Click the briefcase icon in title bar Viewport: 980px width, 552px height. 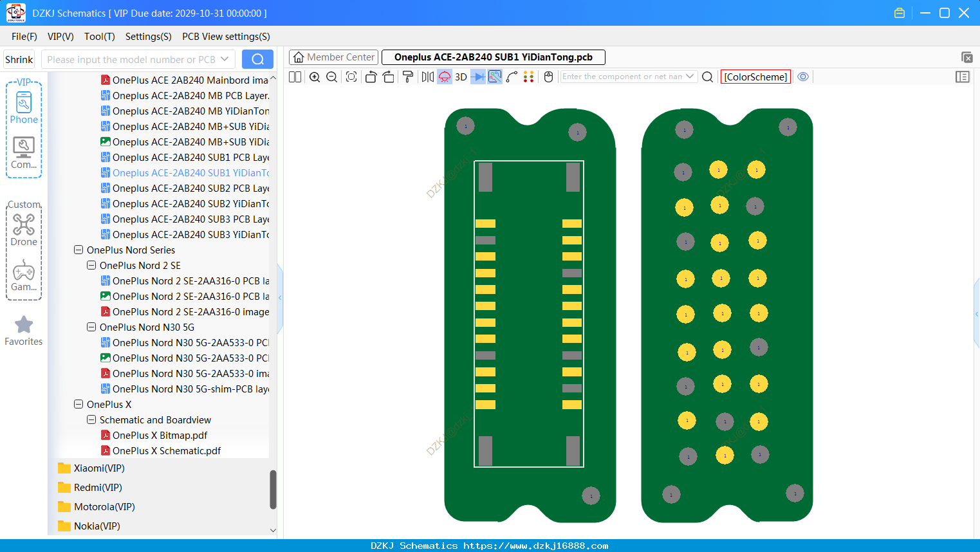pos(900,13)
